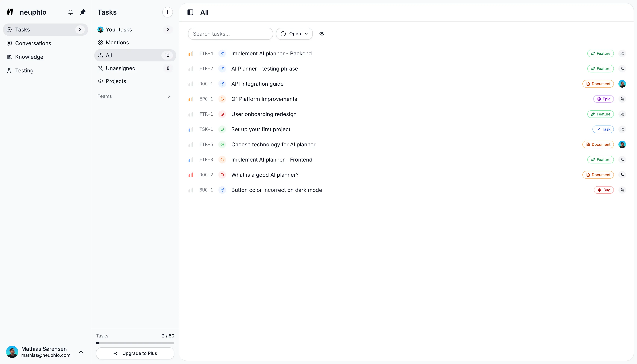
Task: Toggle the sidebar panel icon beside All
Action: pos(190,12)
